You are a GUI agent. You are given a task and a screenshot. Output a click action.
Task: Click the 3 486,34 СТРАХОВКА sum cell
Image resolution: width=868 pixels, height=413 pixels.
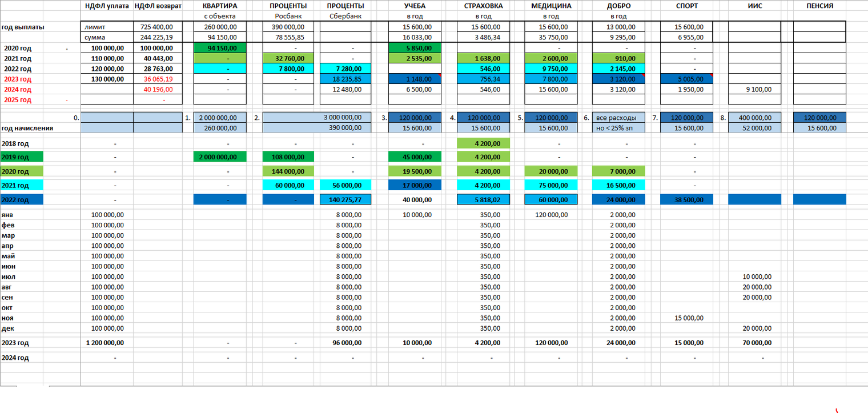point(483,37)
